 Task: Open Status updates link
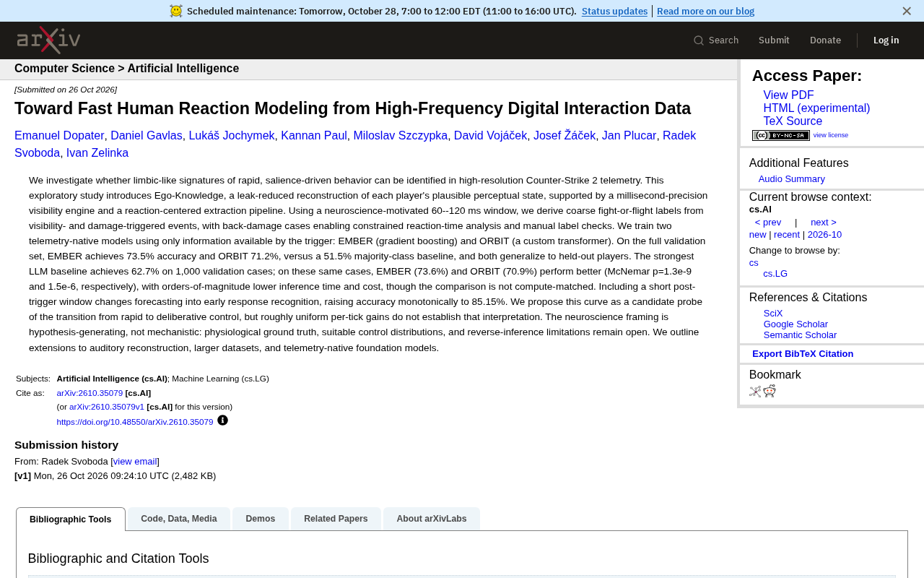click(x=614, y=11)
